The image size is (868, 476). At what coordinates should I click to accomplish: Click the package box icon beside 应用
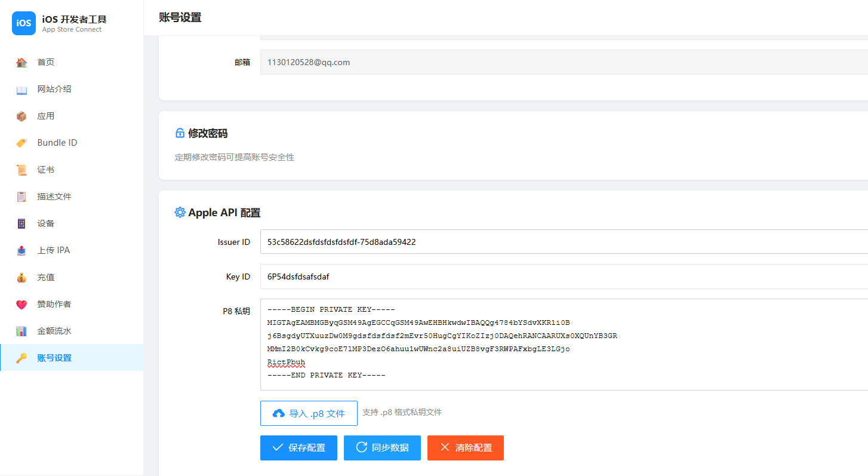[x=21, y=116]
